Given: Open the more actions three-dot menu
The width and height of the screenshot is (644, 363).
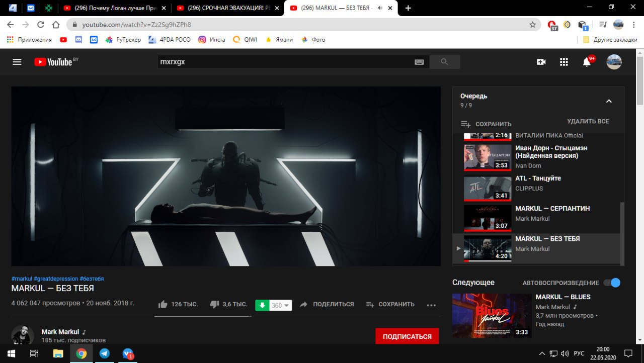Looking at the screenshot, I should click(x=431, y=305).
